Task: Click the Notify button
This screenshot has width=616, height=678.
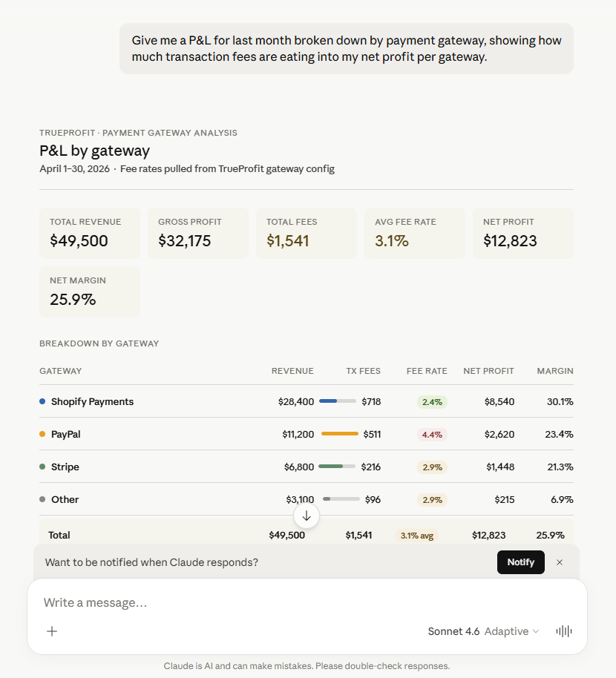Action: coord(521,562)
